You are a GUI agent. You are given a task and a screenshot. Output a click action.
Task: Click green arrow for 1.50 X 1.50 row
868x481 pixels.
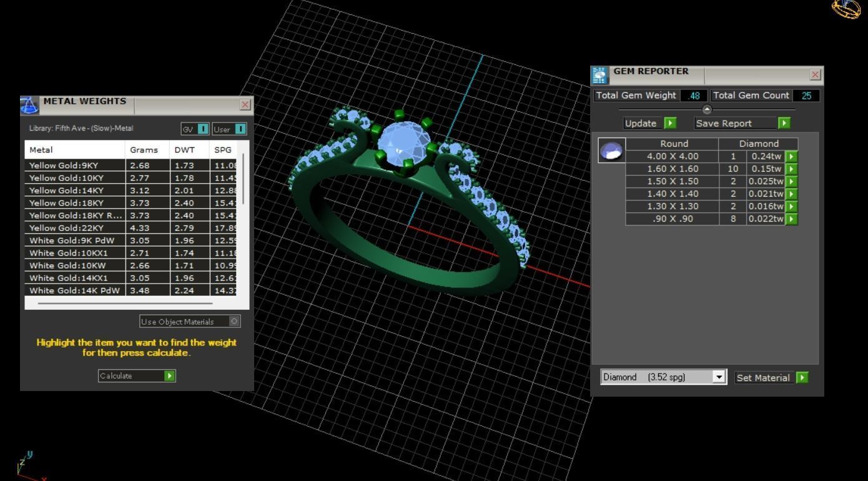point(791,182)
